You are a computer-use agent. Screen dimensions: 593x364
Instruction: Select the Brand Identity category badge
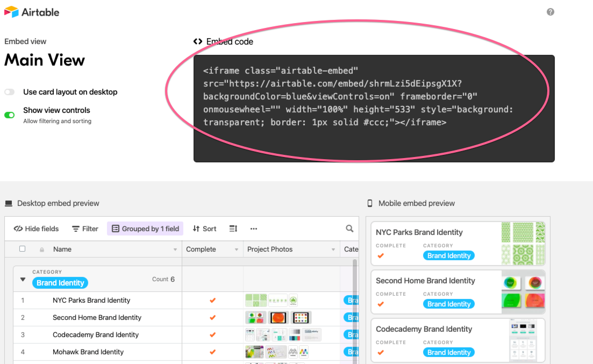click(60, 283)
